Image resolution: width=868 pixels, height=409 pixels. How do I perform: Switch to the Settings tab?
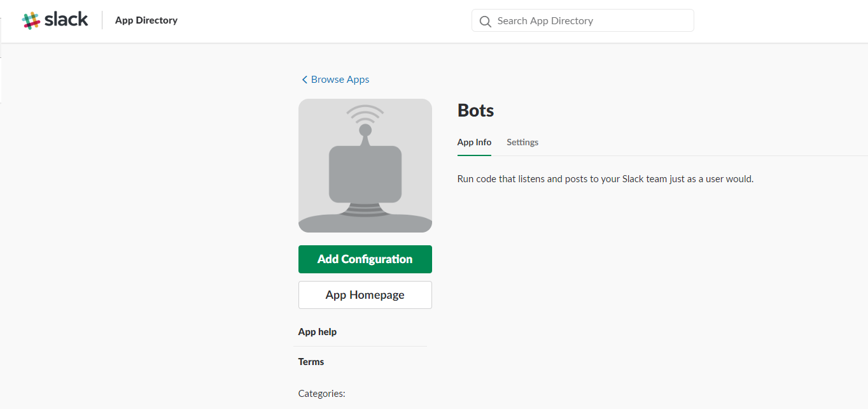522,142
